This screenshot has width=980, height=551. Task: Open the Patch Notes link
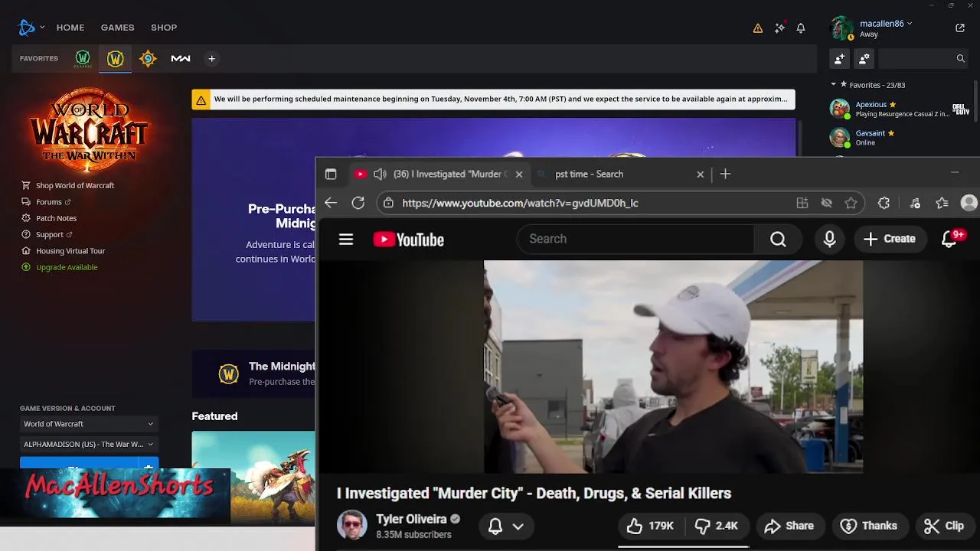pyautogui.click(x=56, y=218)
